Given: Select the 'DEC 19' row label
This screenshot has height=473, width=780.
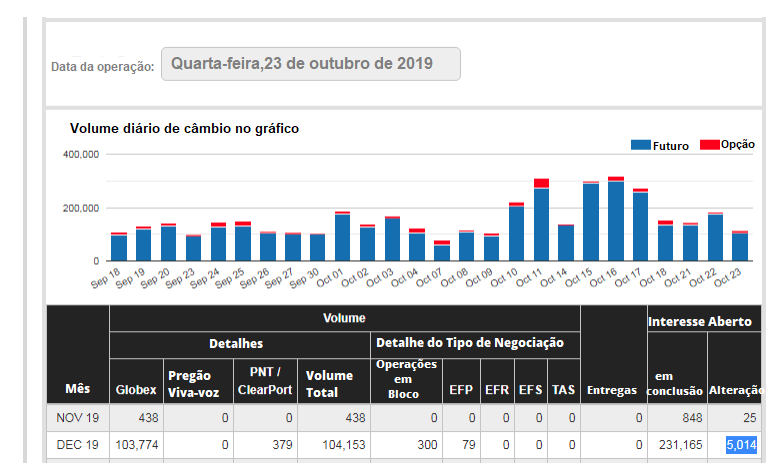Looking at the screenshot, I should pos(78,445).
